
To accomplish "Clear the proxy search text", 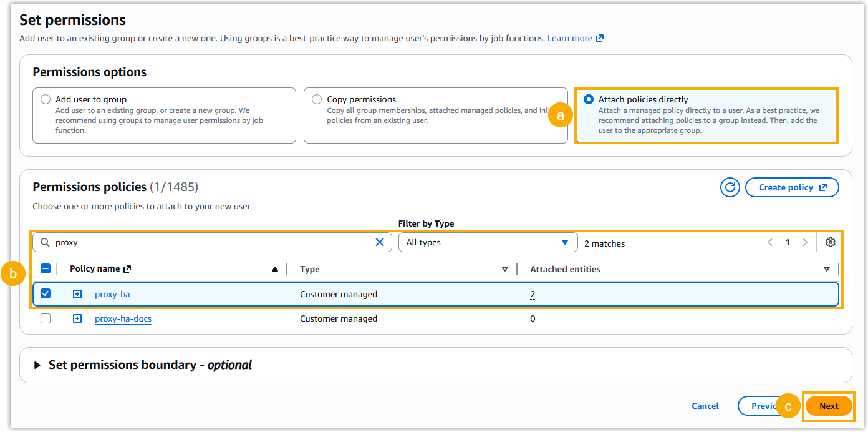I will (379, 242).
